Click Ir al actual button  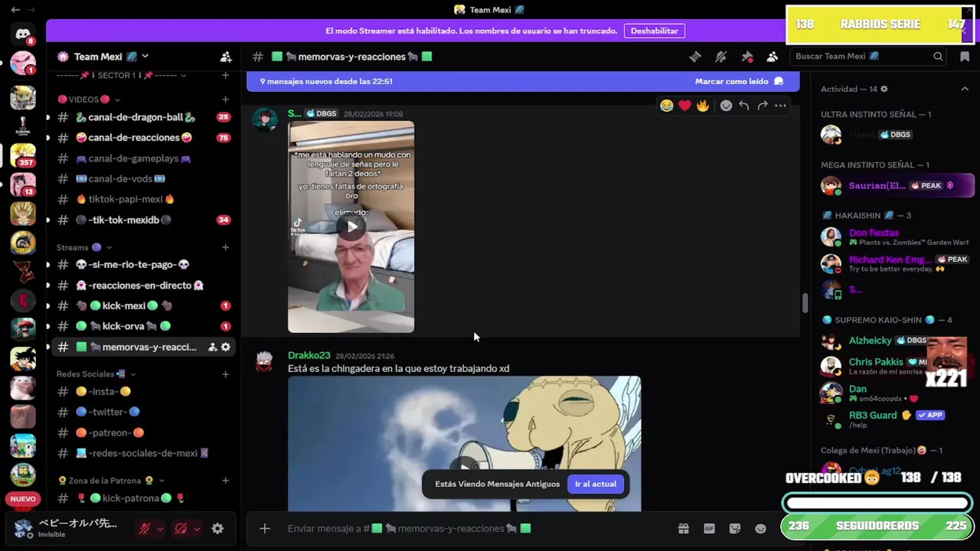tap(596, 484)
